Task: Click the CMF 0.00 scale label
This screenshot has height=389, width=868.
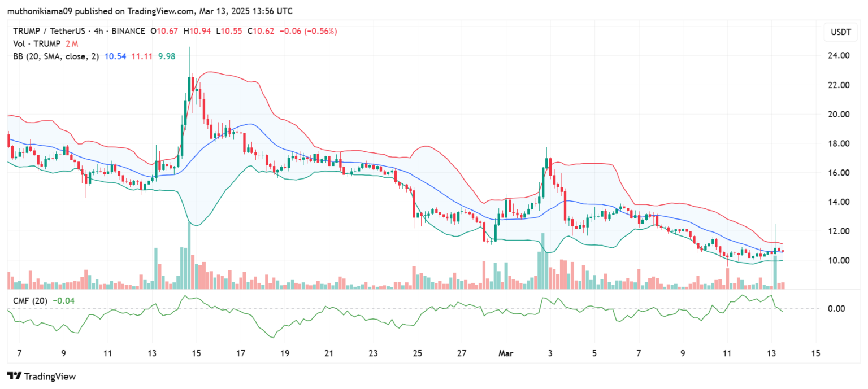Action: click(836, 309)
